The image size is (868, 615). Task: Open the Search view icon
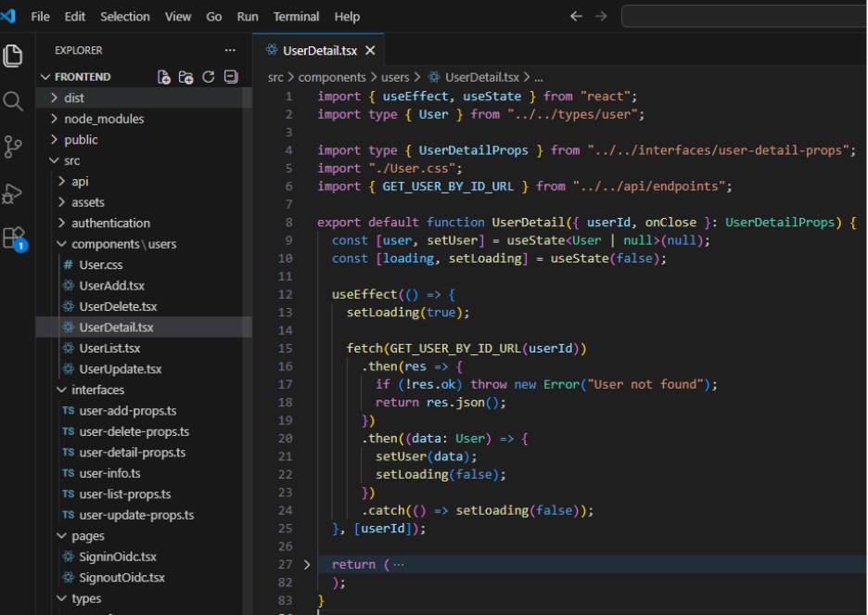13,101
